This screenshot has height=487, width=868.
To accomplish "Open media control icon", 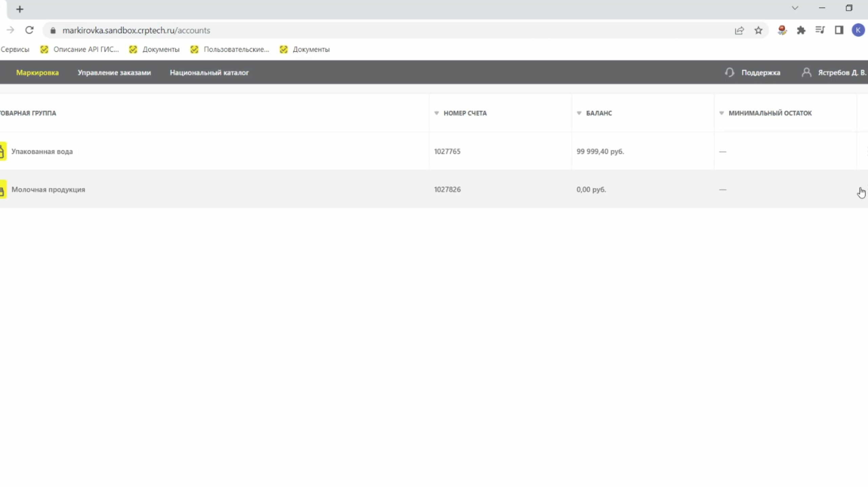I will [820, 30].
